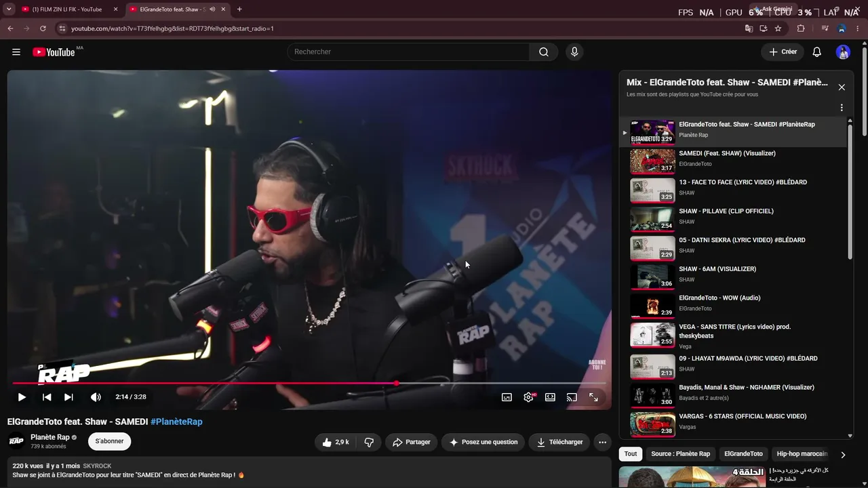The width and height of the screenshot is (868, 488).
Task: Open the YouTube guide hamburger menu
Action: point(16,52)
